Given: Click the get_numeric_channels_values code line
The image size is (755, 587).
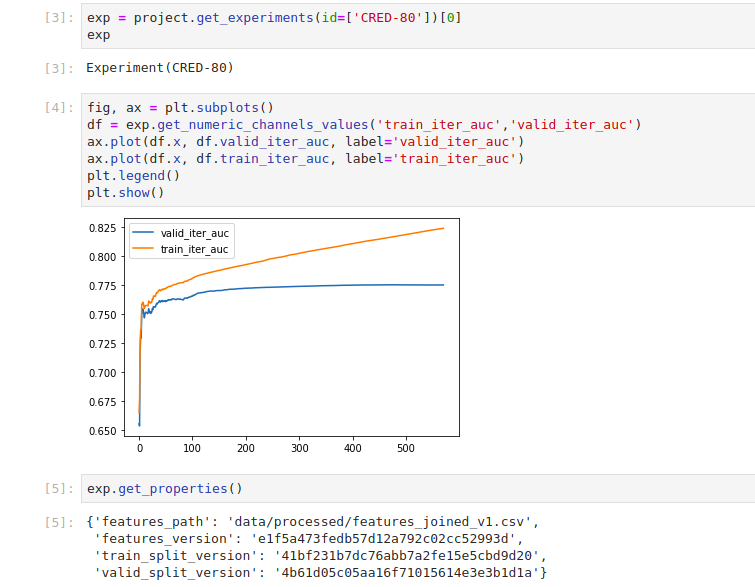Looking at the screenshot, I should 364,125.
